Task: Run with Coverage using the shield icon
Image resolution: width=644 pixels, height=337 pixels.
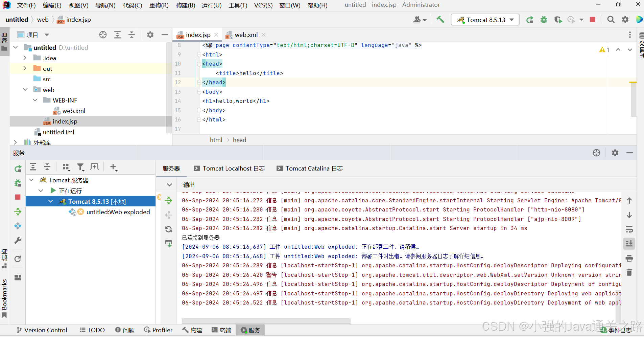Action: (557, 20)
